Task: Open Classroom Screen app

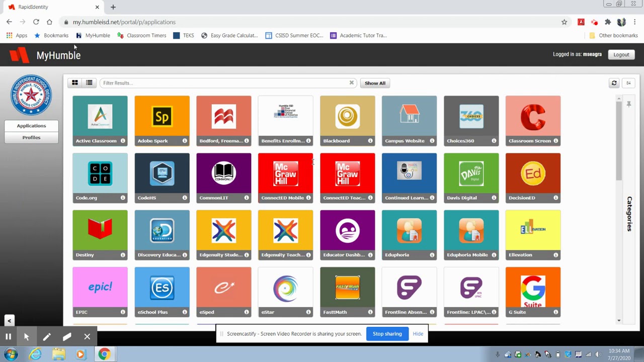Action: [x=533, y=121]
